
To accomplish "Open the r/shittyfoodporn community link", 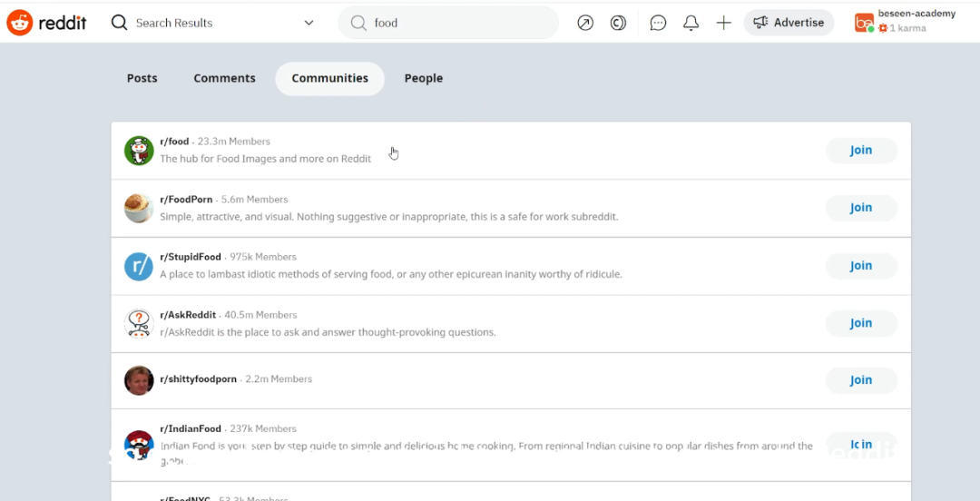I will [198, 379].
